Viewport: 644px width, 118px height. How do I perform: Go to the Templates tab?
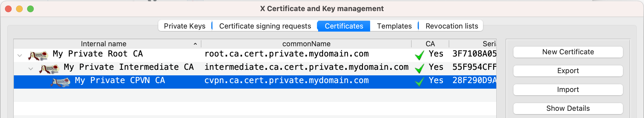[394, 26]
